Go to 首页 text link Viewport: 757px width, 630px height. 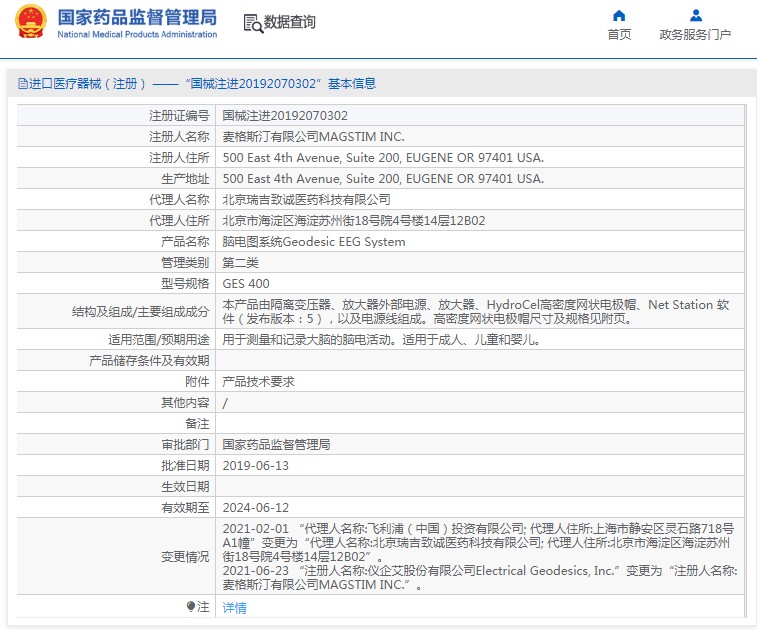pos(619,35)
